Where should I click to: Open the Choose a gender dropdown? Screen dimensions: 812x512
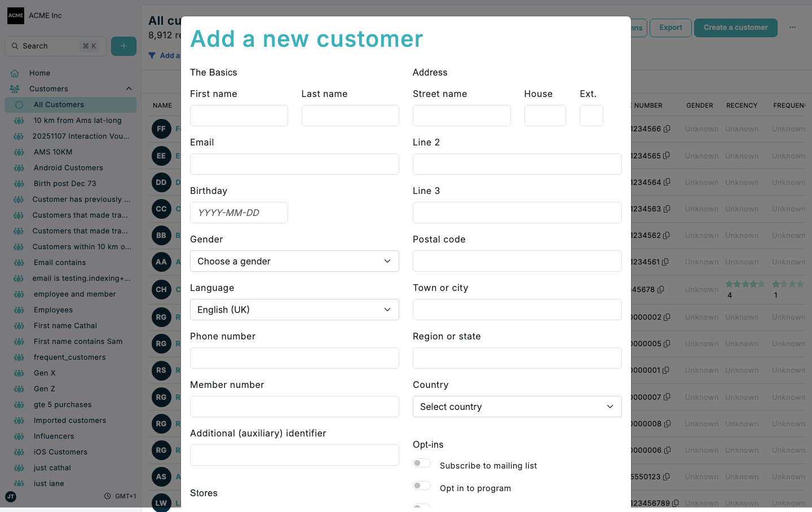tap(294, 261)
